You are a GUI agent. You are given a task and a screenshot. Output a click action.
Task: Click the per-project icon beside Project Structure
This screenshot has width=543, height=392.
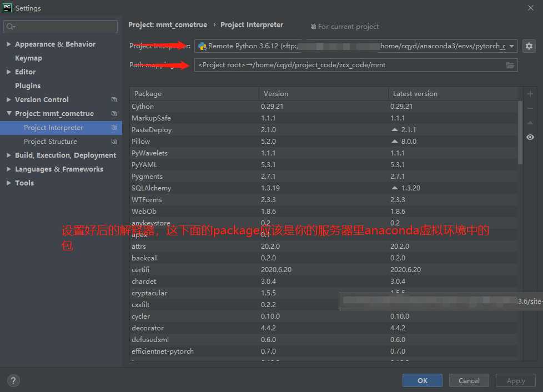pyautogui.click(x=114, y=142)
